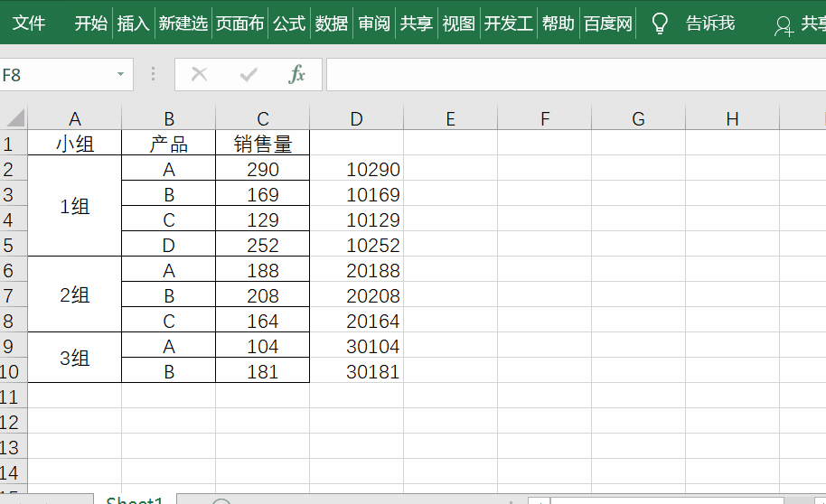Open the 新建选 ribbon tab
The width and height of the screenshot is (826, 504).
[183, 23]
